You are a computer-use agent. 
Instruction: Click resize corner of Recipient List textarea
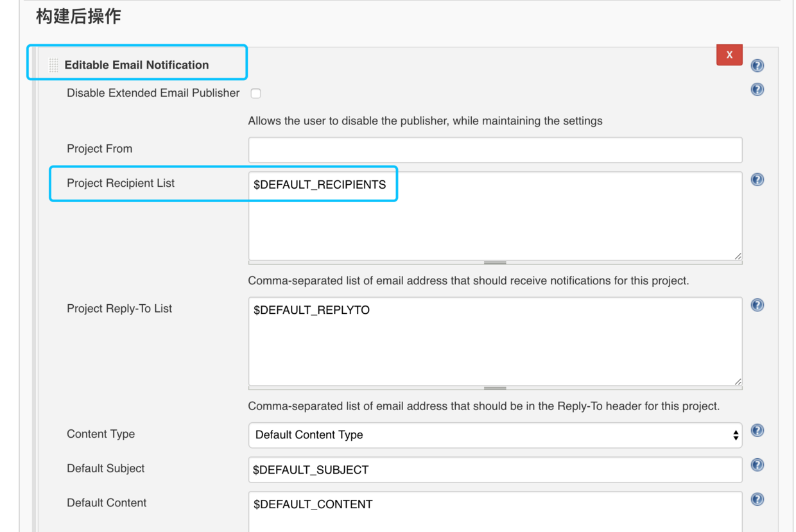738,256
